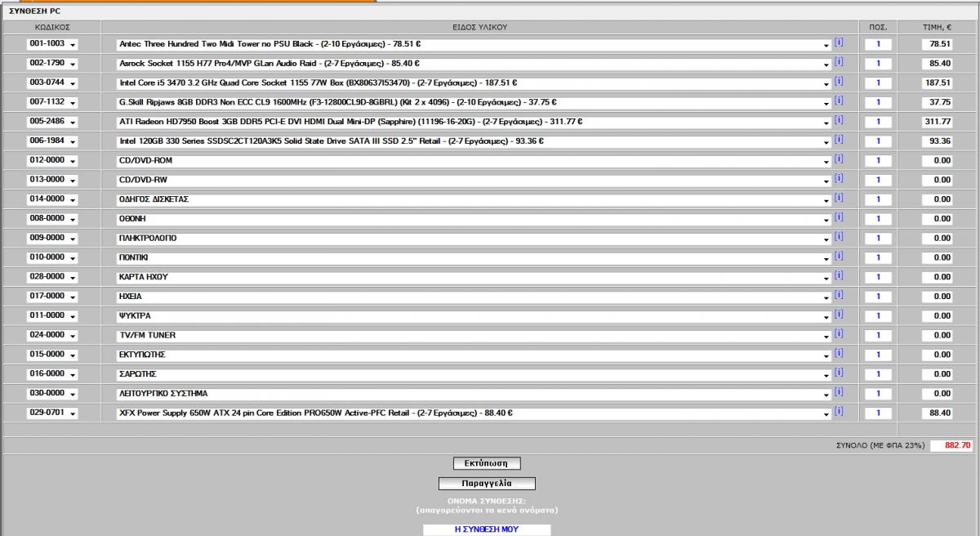Viewport: 980px width, 536px height.
Task: Open info icon in ΚΑΡΤΑ ΗΧΟΥ row
Action: pyautogui.click(x=839, y=276)
